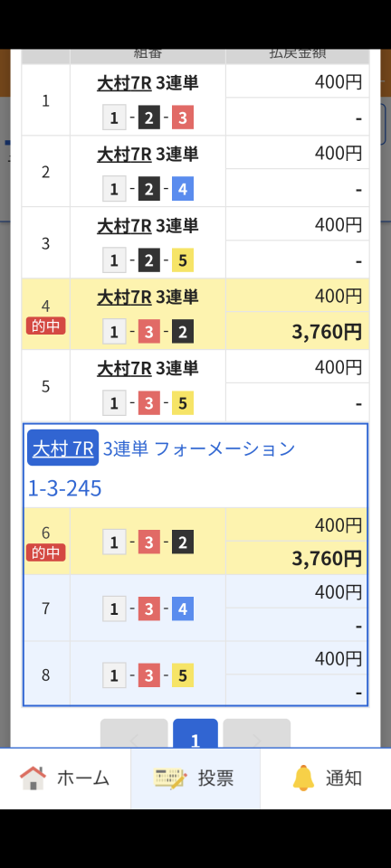
Task: Tap the home house icon
Action: (x=33, y=778)
